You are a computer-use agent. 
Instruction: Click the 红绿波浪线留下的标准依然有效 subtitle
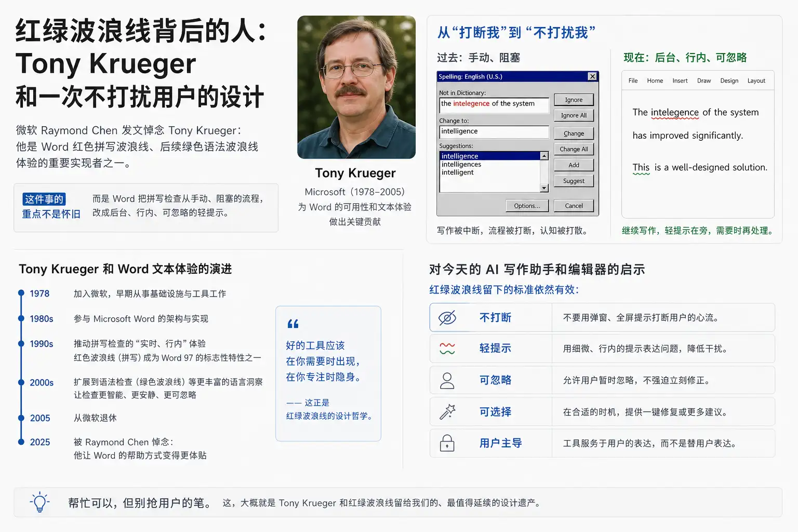coord(504,290)
